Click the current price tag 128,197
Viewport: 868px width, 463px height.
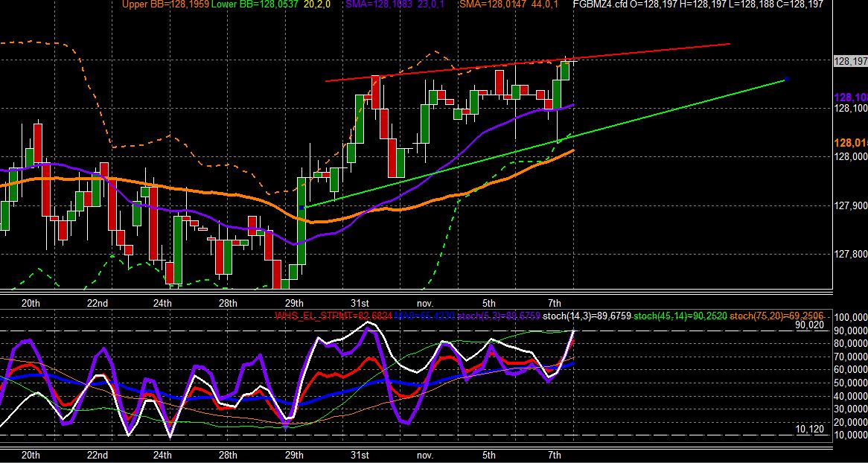point(850,62)
